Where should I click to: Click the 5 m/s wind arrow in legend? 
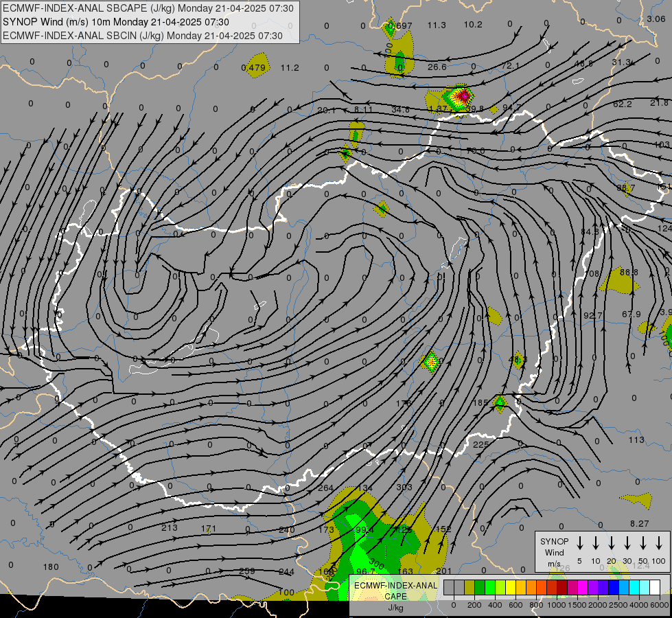580,543
